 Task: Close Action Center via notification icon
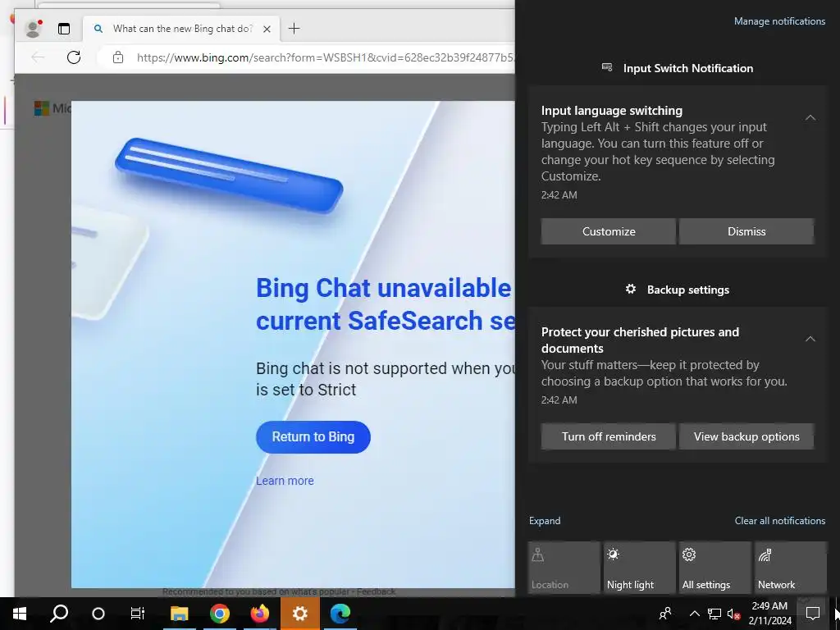click(813, 614)
